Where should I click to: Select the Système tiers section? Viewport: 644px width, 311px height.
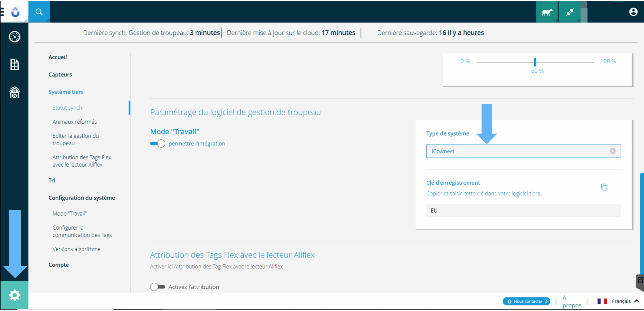coord(66,92)
